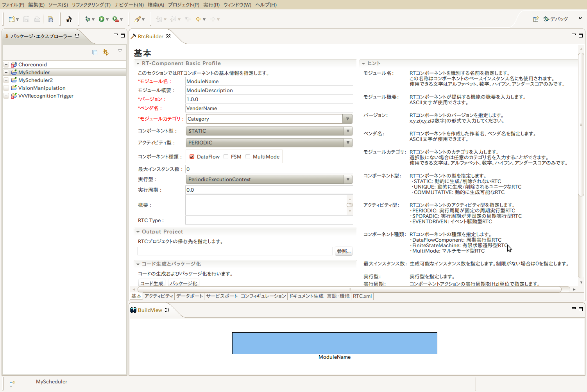Click the green Run toolbar icon
The width and height of the screenshot is (587, 392).
pyautogui.click(x=102, y=19)
